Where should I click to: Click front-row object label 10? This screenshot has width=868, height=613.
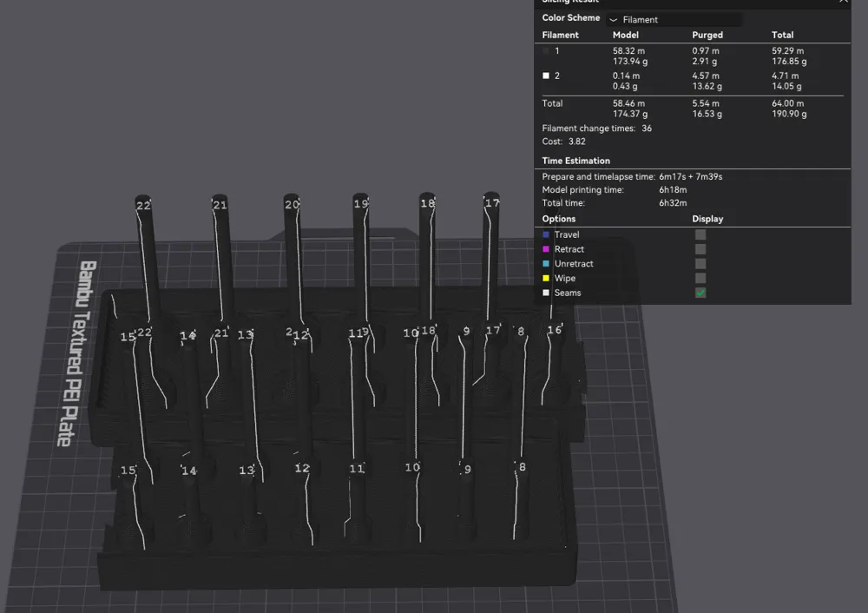point(412,467)
